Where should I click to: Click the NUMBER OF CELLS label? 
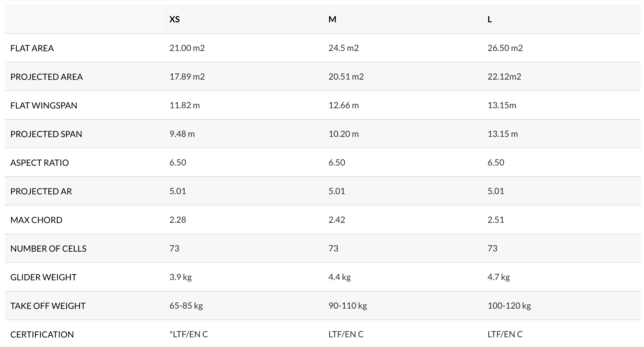[x=48, y=249]
